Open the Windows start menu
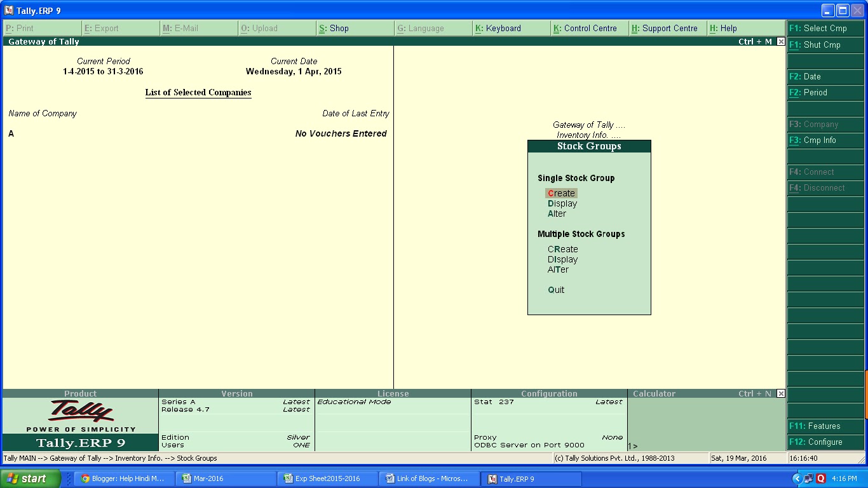The image size is (868, 488). [x=31, y=478]
